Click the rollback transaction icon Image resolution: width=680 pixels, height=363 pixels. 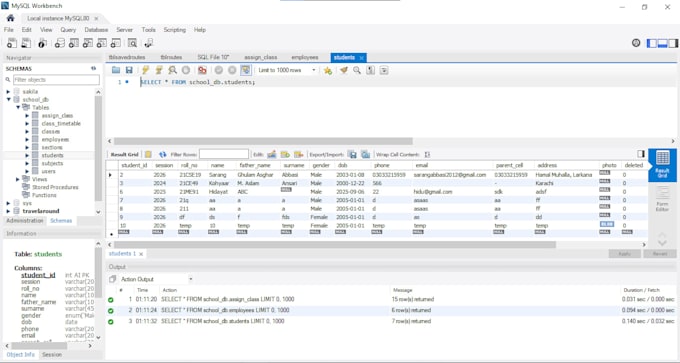[232, 70]
